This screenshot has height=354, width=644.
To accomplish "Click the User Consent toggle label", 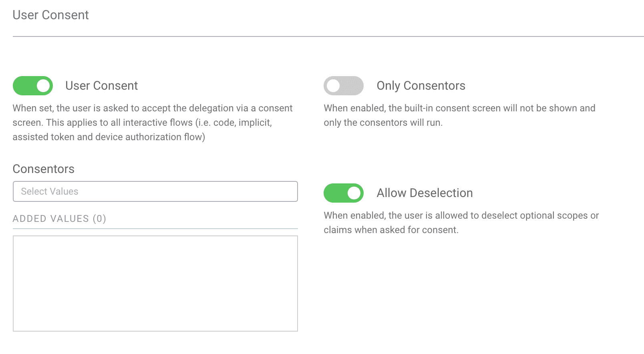I will 102,85.
